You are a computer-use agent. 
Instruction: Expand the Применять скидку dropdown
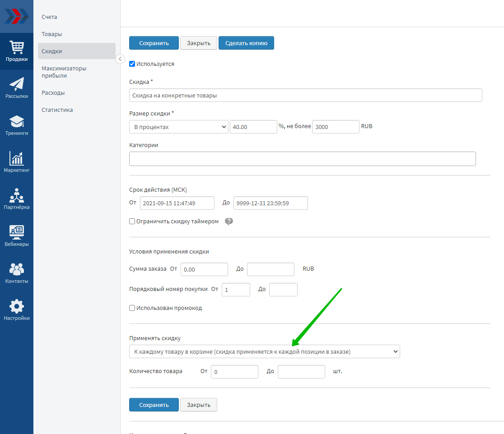coord(264,351)
